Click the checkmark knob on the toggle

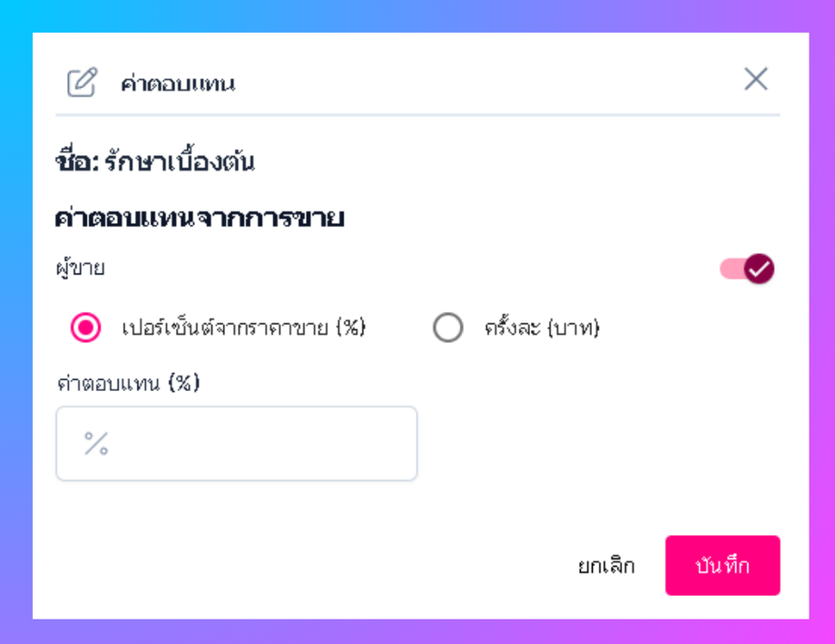click(759, 268)
